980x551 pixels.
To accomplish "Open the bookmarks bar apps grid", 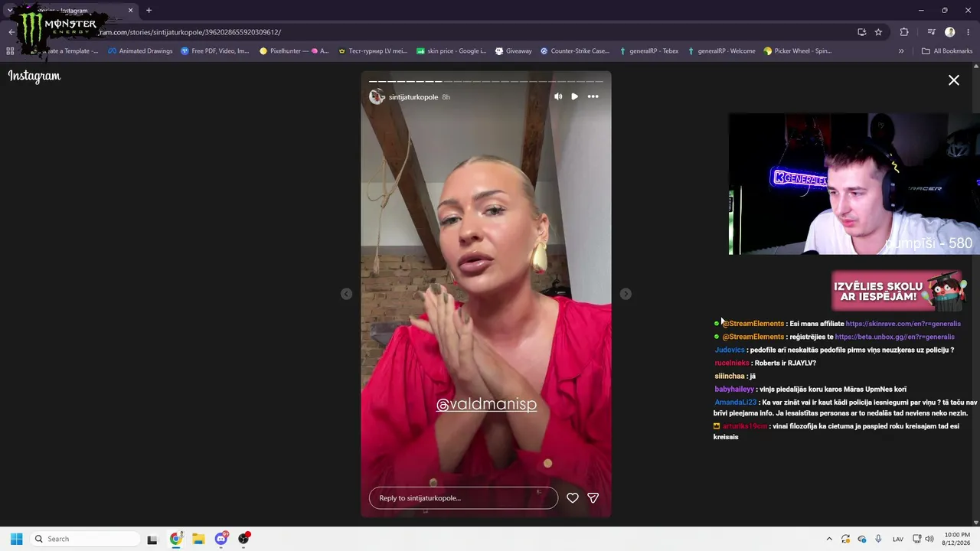I will click(x=10, y=51).
